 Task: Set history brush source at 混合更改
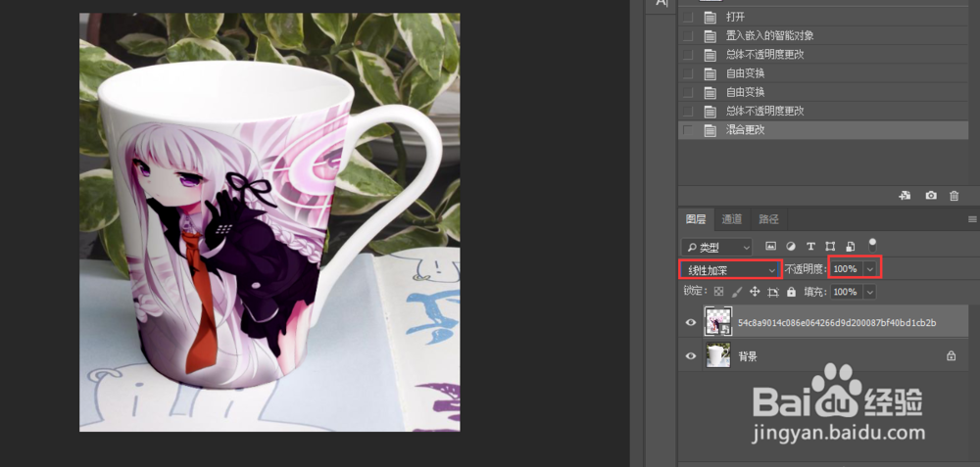pyautogui.click(x=688, y=130)
